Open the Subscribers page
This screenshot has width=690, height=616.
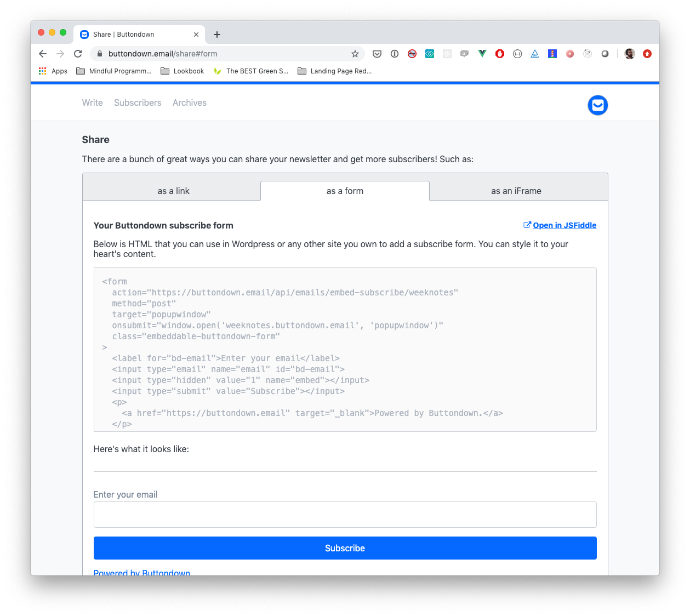pos(138,102)
